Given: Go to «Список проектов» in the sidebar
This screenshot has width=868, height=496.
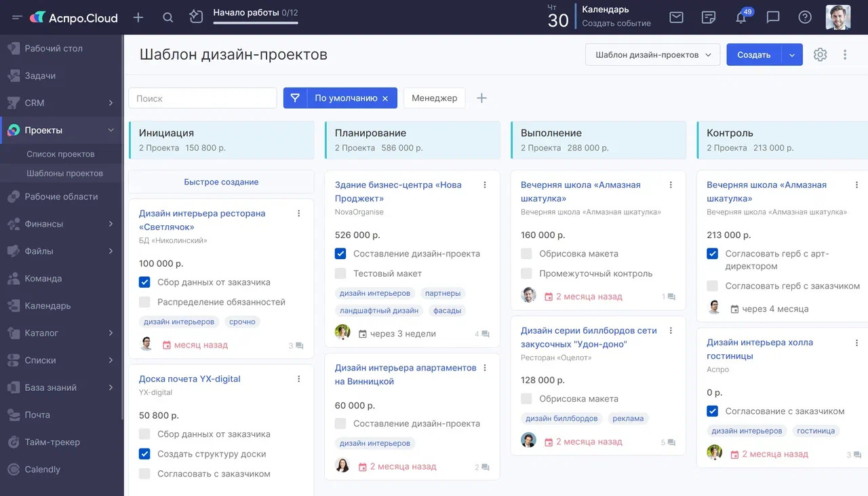Looking at the screenshot, I should pos(60,154).
